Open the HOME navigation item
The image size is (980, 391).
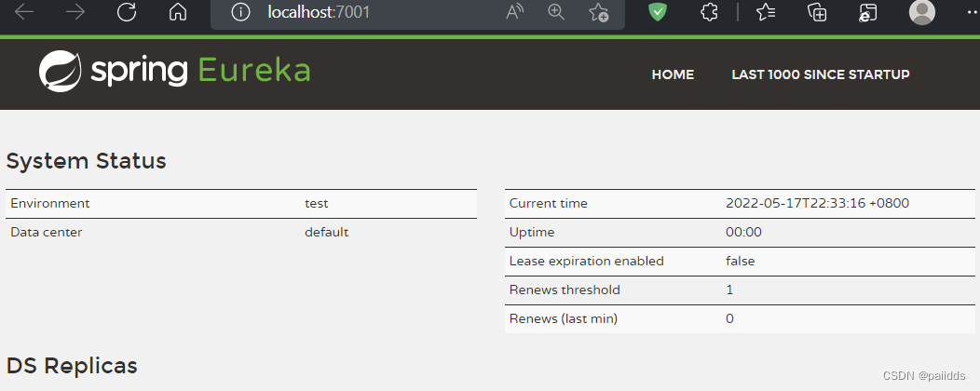[x=673, y=74]
